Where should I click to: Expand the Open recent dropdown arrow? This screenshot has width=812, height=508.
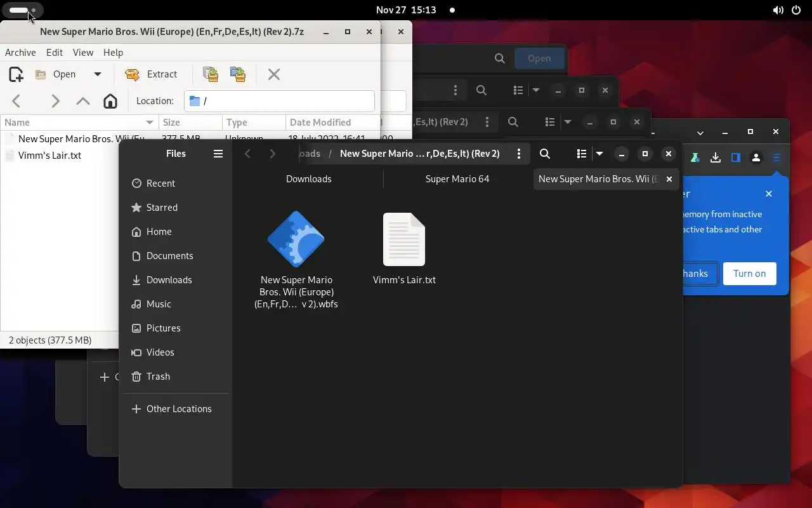pyautogui.click(x=98, y=74)
